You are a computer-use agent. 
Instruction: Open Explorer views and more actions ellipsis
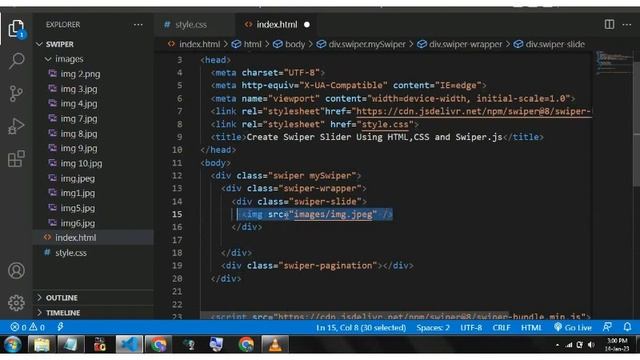[138, 24]
